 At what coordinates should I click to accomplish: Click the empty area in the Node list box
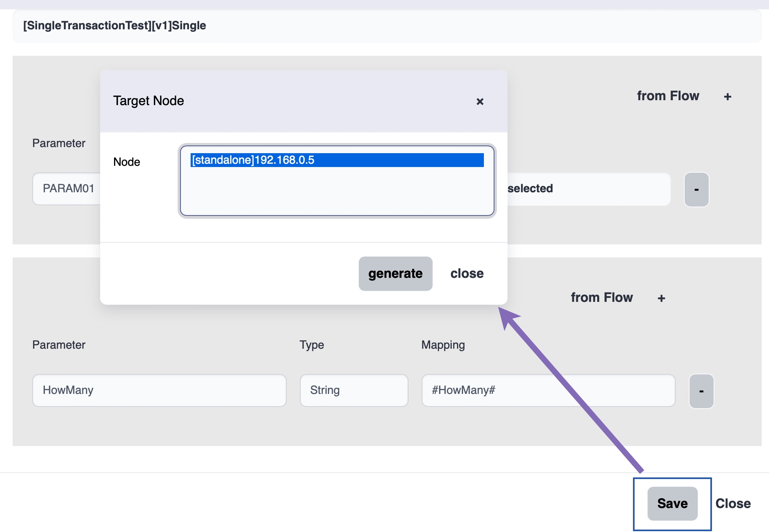(x=336, y=191)
